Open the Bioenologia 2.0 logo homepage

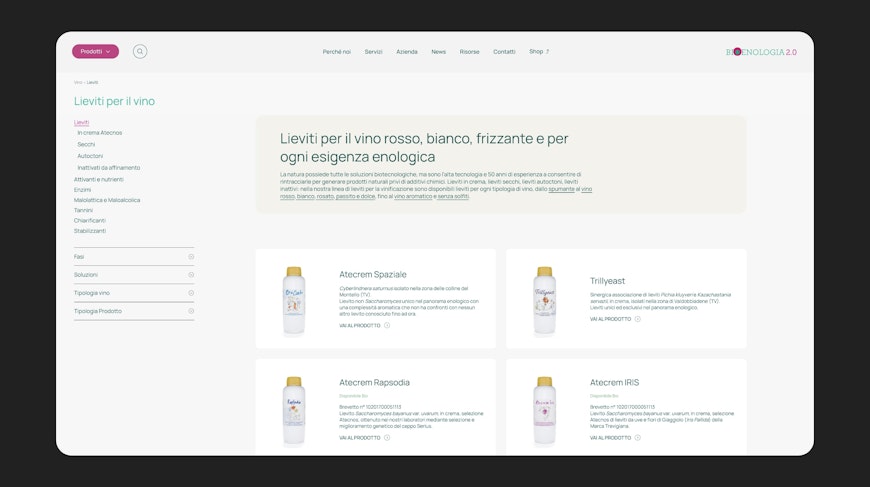(x=761, y=52)
